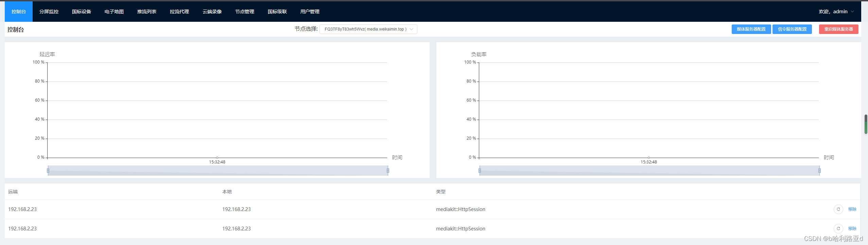Click left zoom handle of 延迟率 chart
The width and height of the screenshot is (868, 245).
[48, 171]
